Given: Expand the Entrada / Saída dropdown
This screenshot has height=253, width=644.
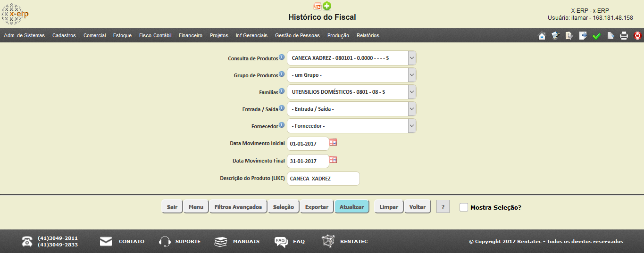Looking at the screenshot, I should coord(412,109).
